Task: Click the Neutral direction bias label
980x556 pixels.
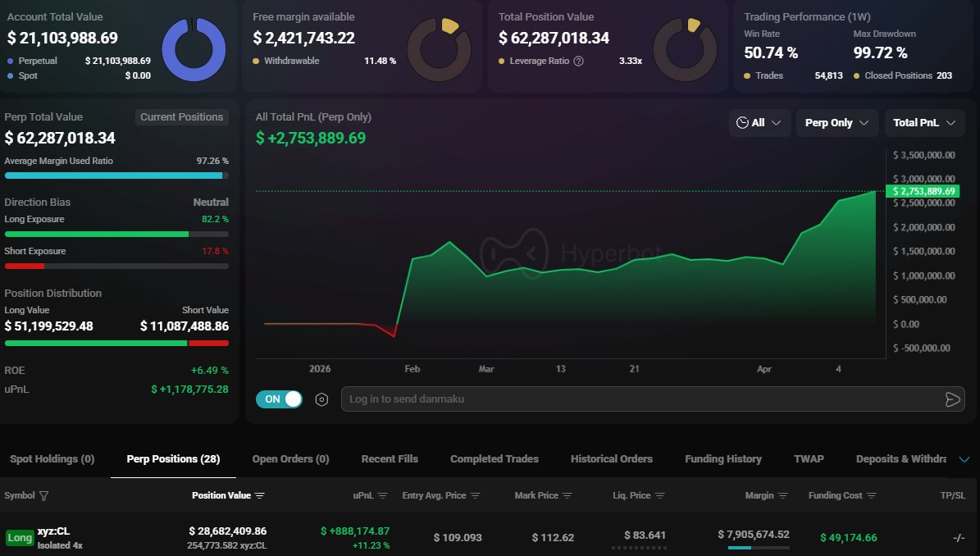Action: (x=211, y=203)
